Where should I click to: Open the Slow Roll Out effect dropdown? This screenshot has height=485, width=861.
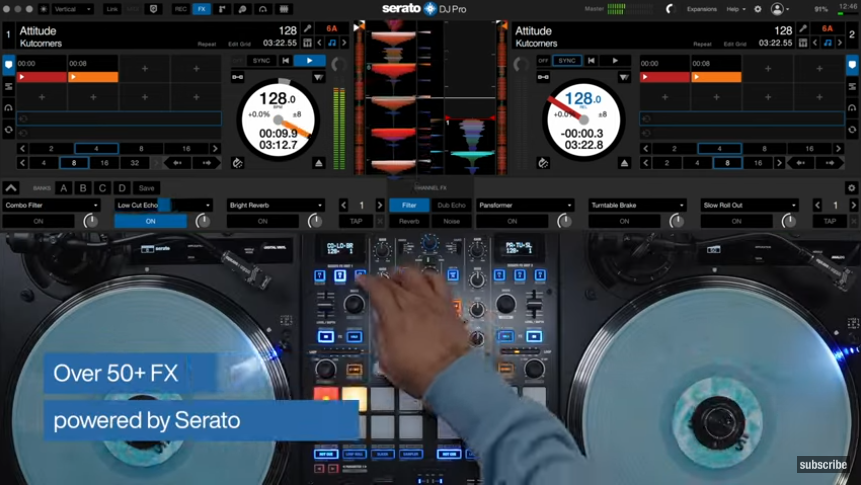750,205
